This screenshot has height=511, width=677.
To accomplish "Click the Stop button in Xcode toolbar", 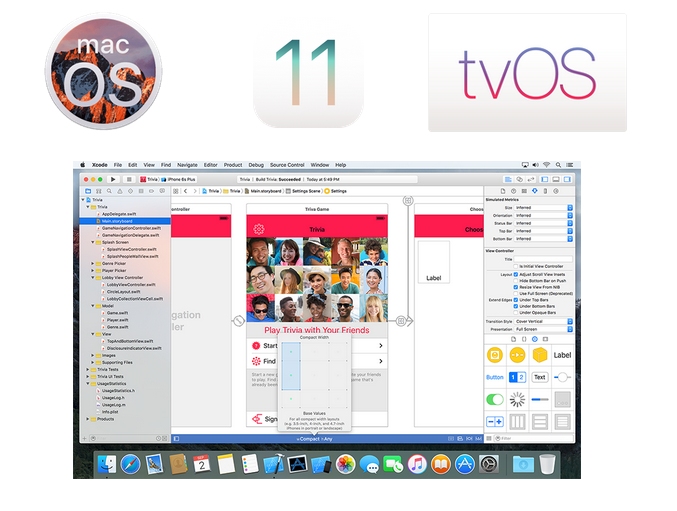I will click(129, 179).
